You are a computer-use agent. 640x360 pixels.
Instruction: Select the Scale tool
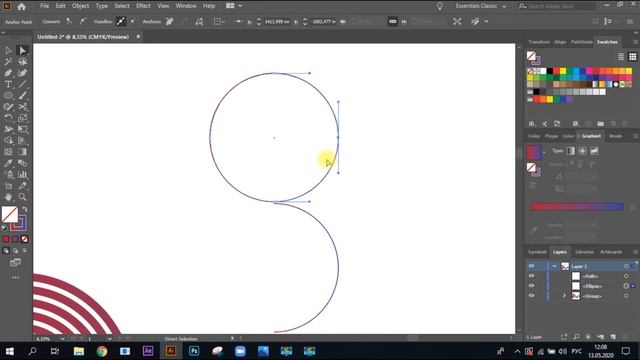pyautogui.click(x=22, y=118)
